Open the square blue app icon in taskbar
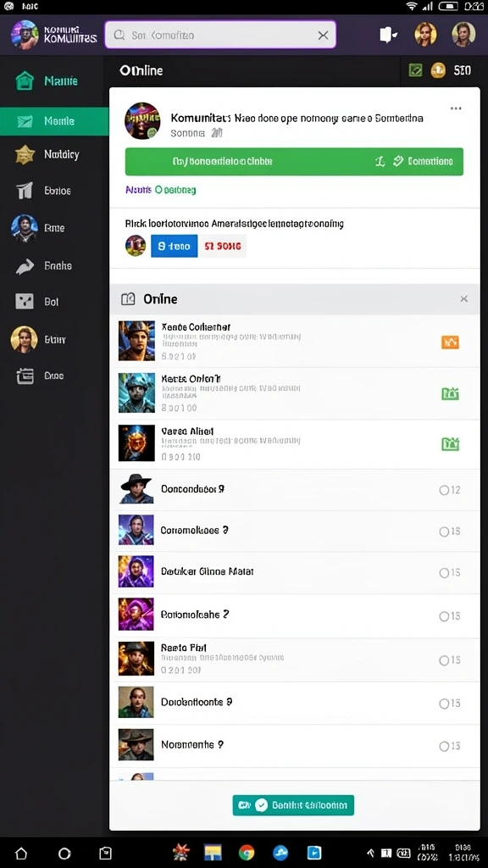488x868 pixels. point(313,852)
